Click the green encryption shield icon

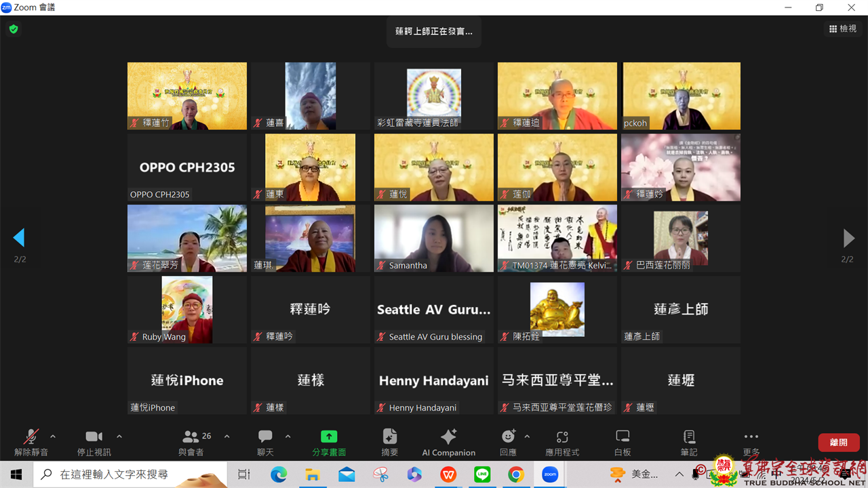pos(14,29)
